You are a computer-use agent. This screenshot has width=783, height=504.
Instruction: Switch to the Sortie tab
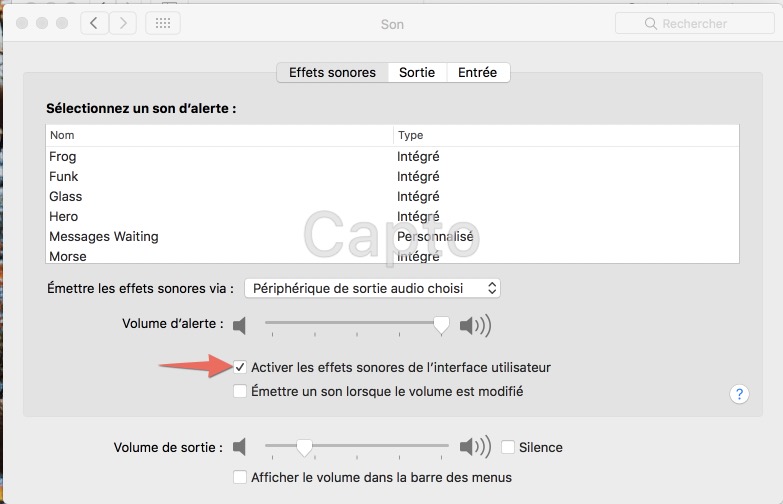tap(416, 72)
